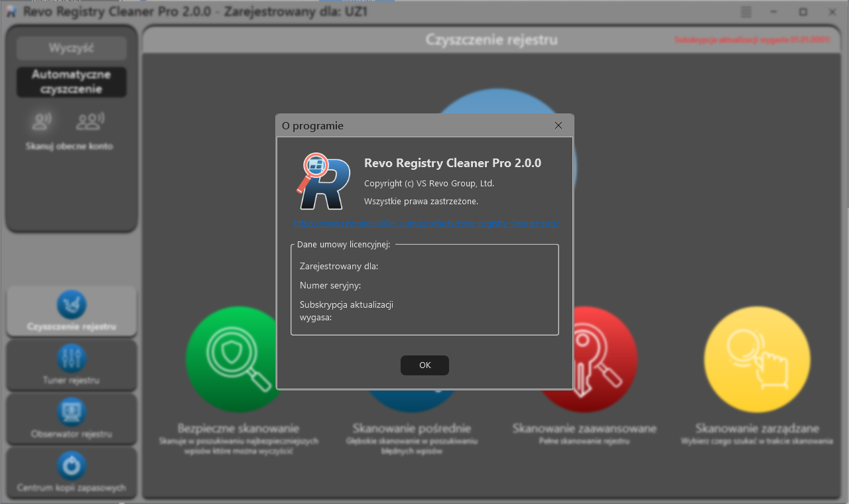Start the green Bezpieczne skanowanie circle icon
This screenshot has height=504, width=849.
click(238, 359)
